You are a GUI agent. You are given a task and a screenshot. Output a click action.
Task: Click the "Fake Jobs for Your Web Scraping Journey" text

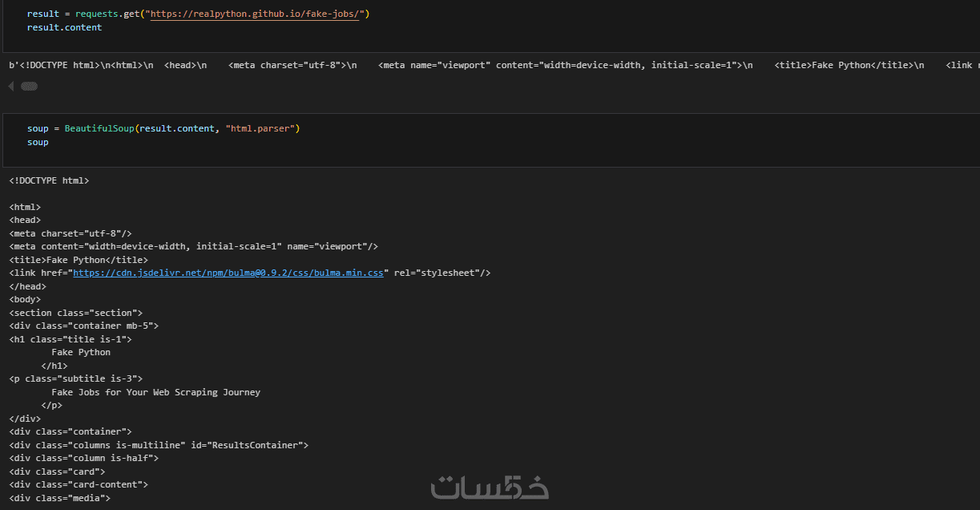pos(155,392)
